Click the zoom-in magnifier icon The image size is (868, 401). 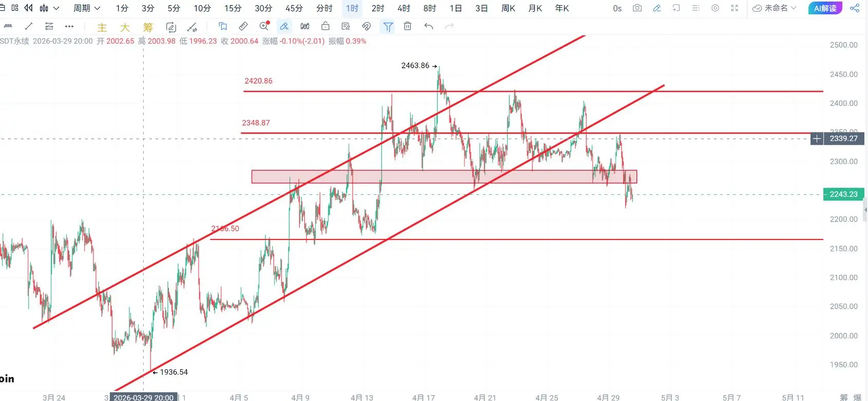click(264, 26)
